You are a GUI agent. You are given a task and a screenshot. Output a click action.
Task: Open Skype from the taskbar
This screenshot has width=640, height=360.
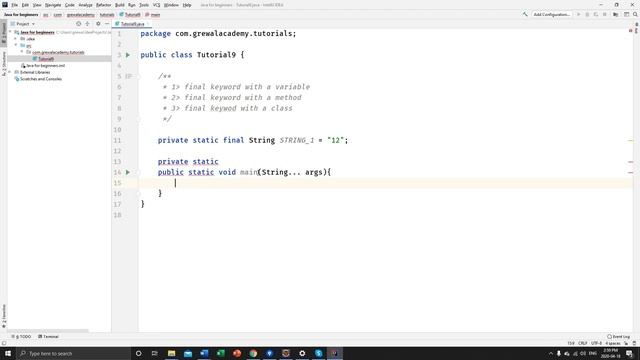(318, 353)
